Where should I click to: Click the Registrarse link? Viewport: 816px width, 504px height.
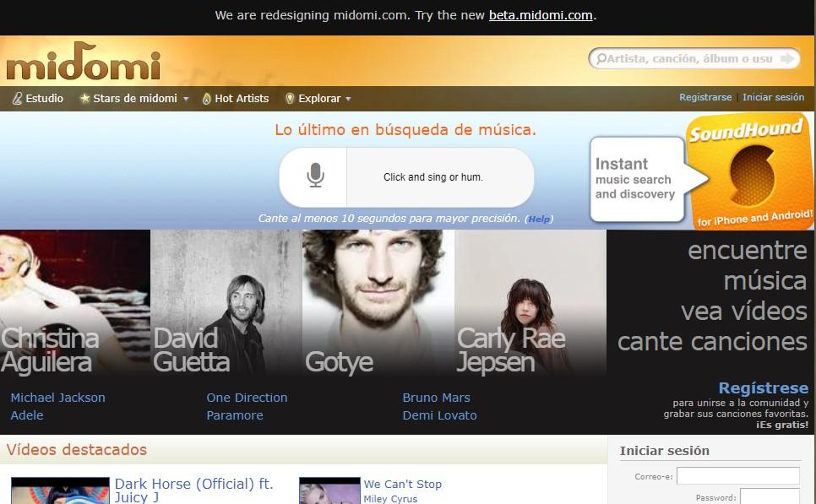pyautogui.click(x=705, y=98)
